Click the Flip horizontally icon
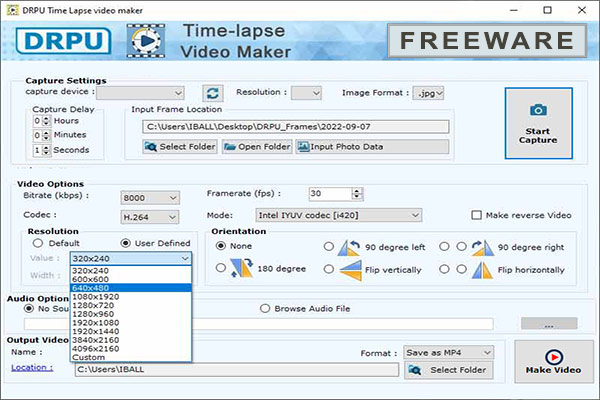 click(x=482, y=270)
